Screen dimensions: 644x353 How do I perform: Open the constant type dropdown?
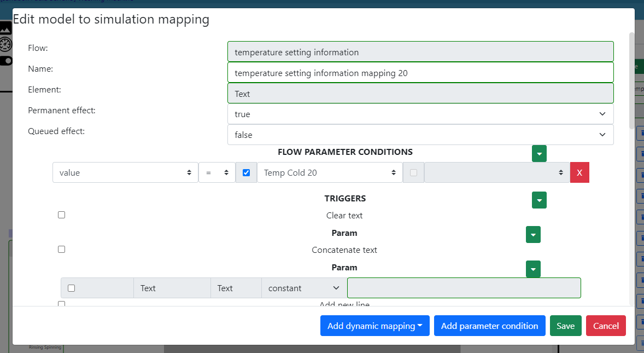pos(305,288)
